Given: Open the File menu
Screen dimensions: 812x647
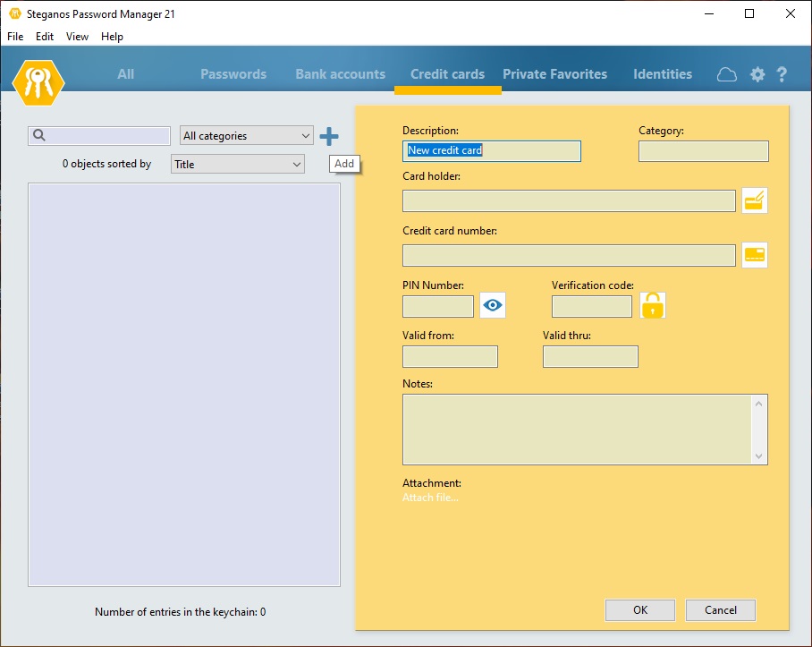Looking at the screenshot, I should [14, 37].
